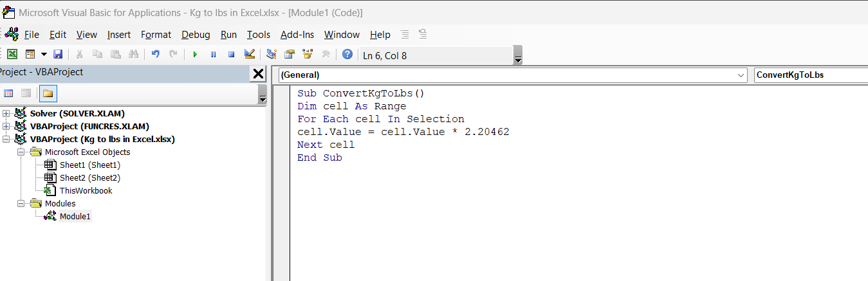The width and height of the screenshot is (868, 281).
Task: Click the line 'End Sub'
Action: pos(320,158)
